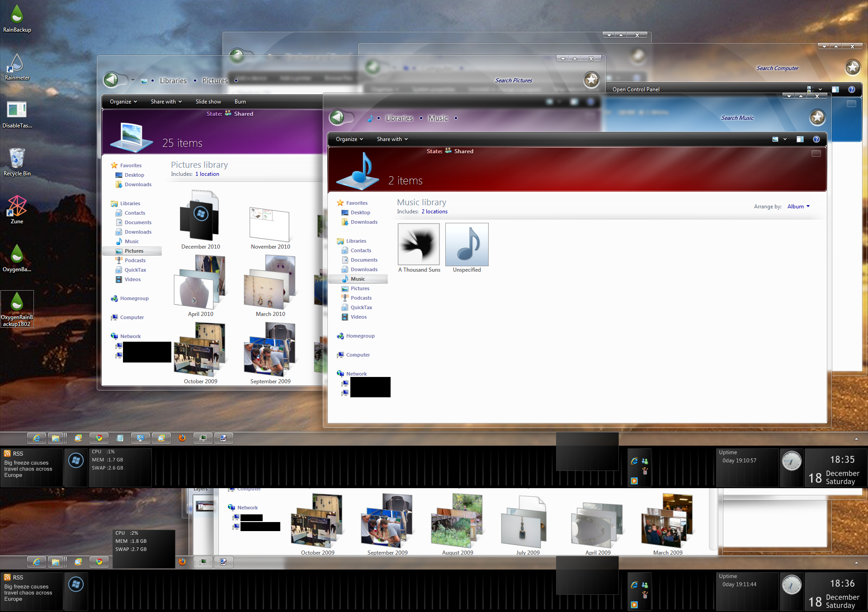Image resolution: width=868 pixels, height=612 pixels.
Task: Select Podcasts in Music window sidebar
Action: [361, 298]
